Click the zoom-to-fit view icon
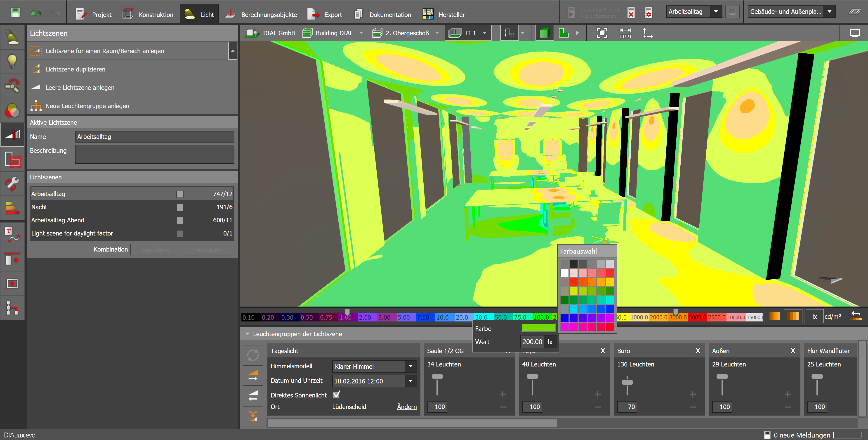This screenshot has height=440, width=868. pos(602,33)
